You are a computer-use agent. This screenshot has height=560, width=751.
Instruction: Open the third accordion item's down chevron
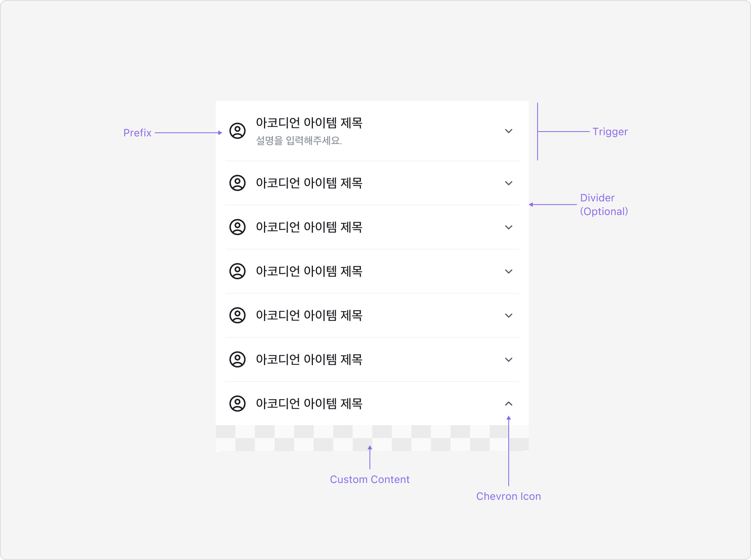509,227
